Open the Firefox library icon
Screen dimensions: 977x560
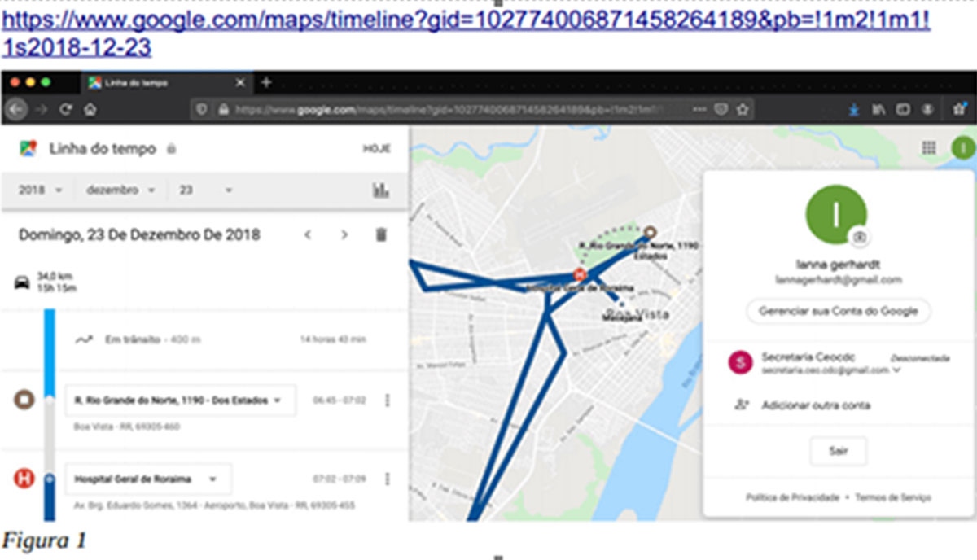tap(878, 109)
